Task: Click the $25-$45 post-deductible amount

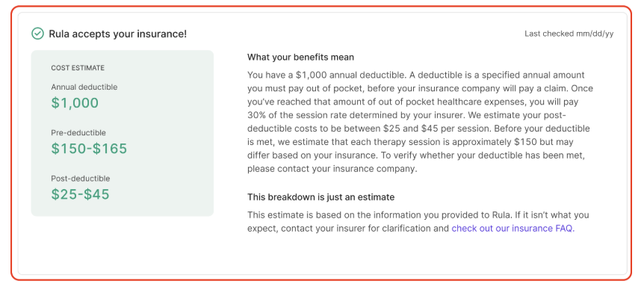Action: (x=81, y=194)
